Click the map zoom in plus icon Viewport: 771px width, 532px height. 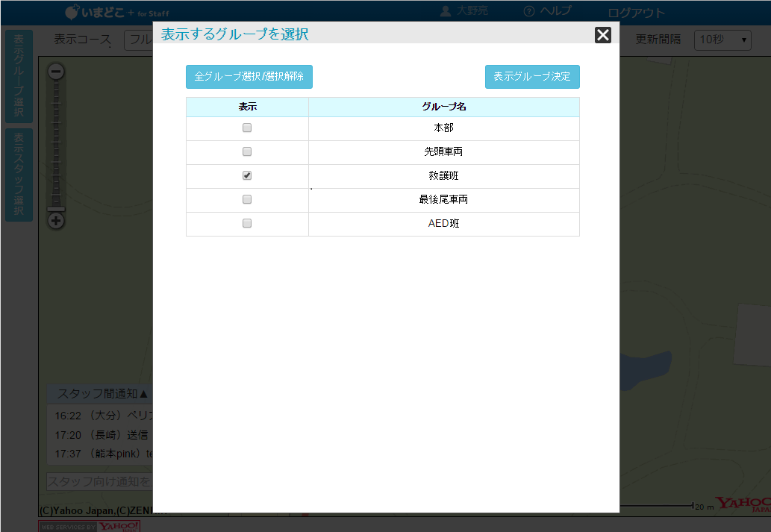pyautogui.click(x=56, y=221)
